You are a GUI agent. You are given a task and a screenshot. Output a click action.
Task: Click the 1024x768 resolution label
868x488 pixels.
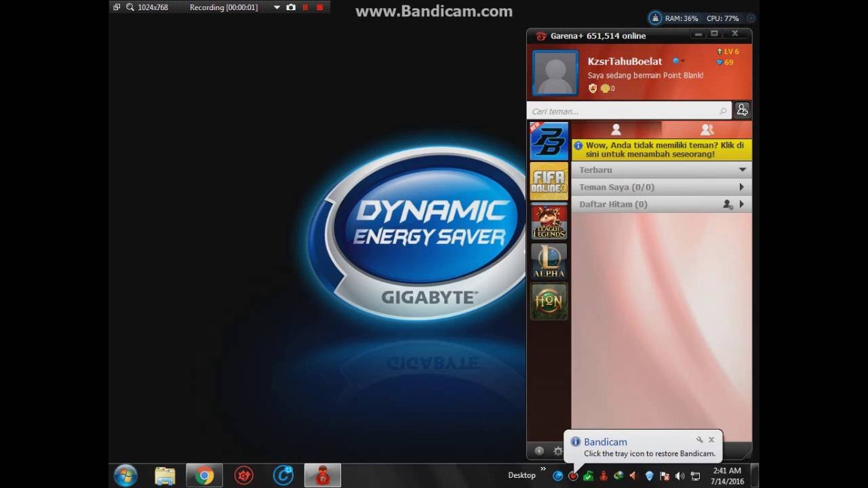[153, 7]
